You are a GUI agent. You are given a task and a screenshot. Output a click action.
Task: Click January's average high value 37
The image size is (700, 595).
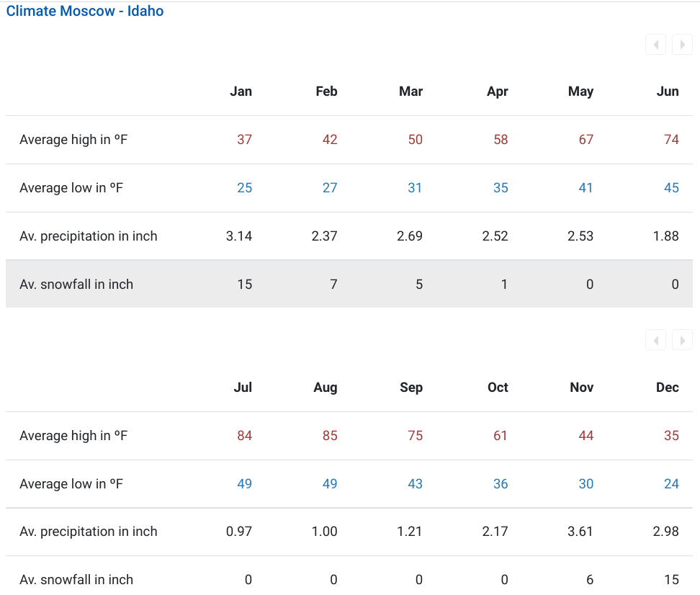[245, 140]
